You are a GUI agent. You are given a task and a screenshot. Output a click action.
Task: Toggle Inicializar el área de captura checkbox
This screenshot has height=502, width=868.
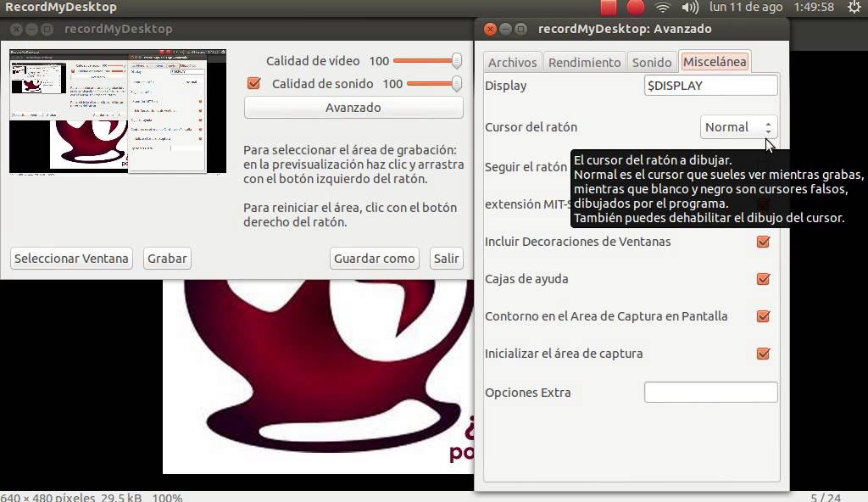click(763, 354)
